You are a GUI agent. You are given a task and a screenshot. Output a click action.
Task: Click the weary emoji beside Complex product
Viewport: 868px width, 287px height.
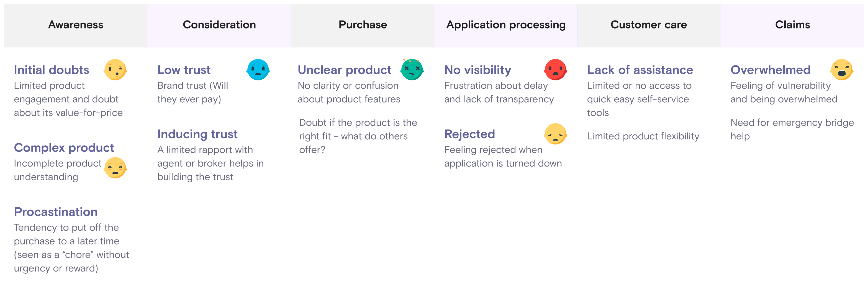coord(115,168)
